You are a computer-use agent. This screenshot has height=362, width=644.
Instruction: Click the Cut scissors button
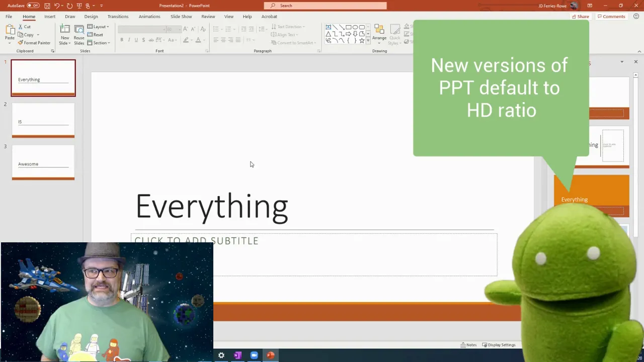25,27
